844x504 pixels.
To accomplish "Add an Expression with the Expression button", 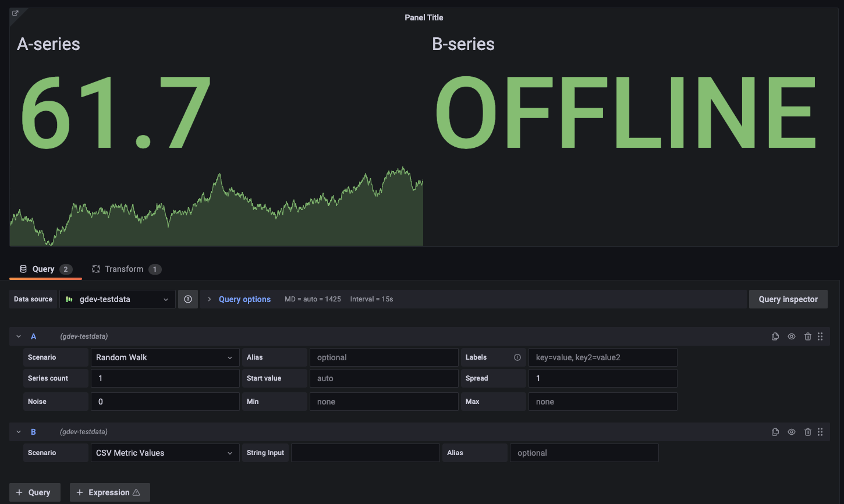I will 109,492.
